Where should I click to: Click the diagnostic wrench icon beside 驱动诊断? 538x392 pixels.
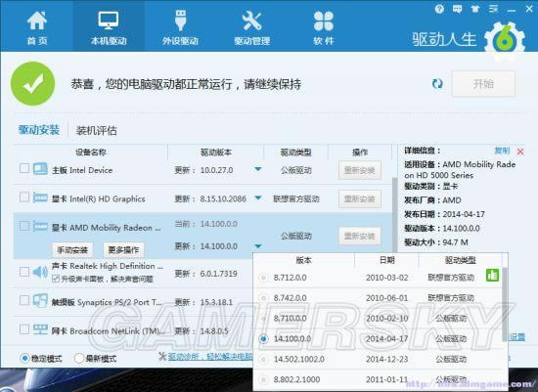[162, 357]
